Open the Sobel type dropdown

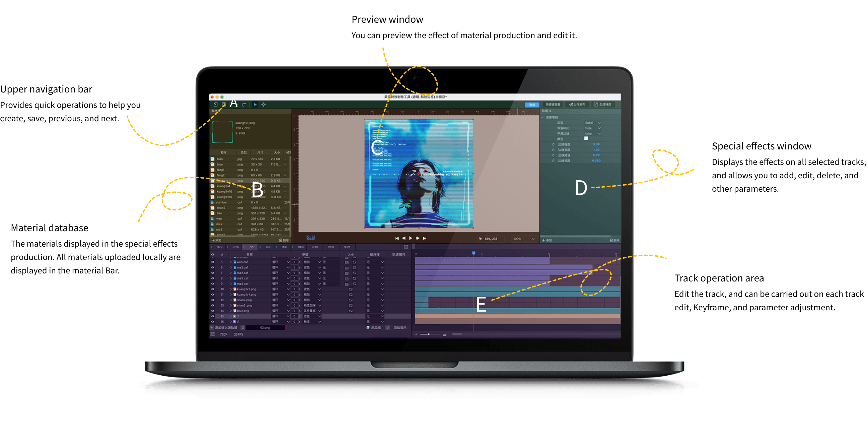tap(593, 123)
